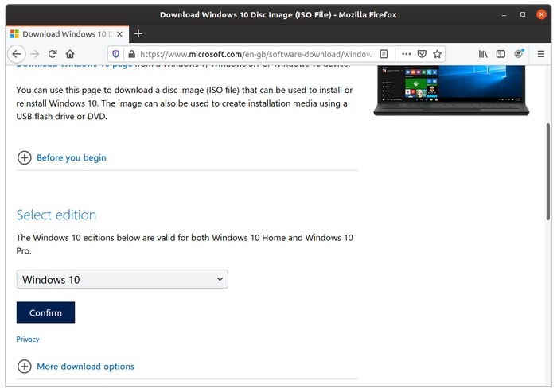The height and width of the screenshot is (392, 557).
Task: Select the Download Windows 10 tab
Action: [x=67, y=34]
